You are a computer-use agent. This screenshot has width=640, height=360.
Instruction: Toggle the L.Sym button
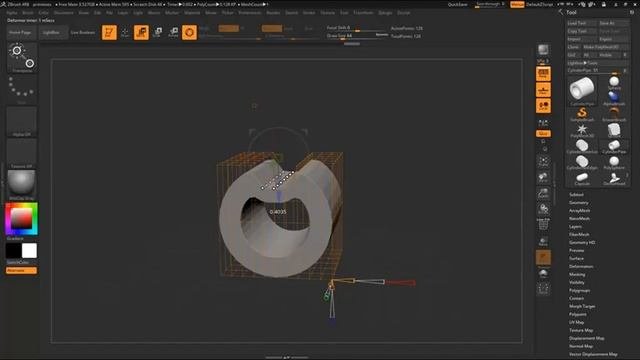[543, 122]
